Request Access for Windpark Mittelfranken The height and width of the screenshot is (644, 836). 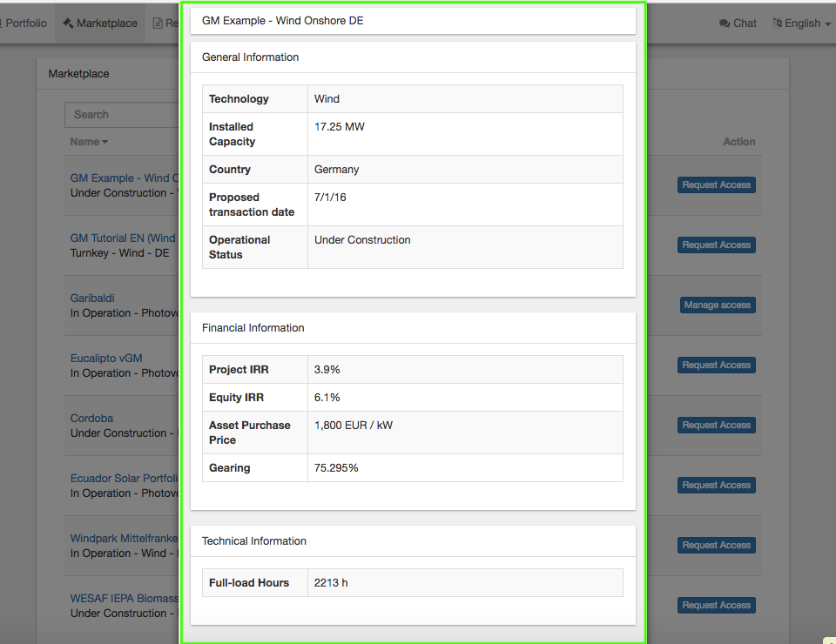point(716,545)
